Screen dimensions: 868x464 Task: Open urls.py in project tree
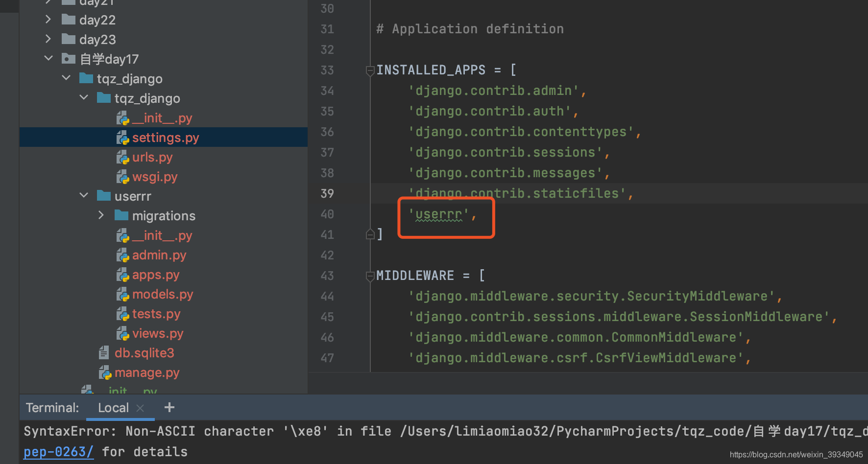point(152,157)
